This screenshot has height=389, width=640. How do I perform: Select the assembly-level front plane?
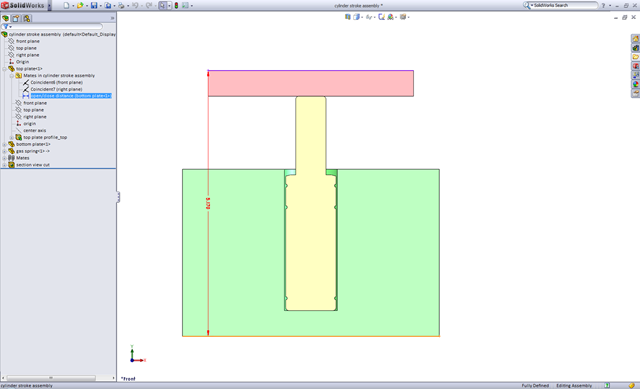click(28, 41)
